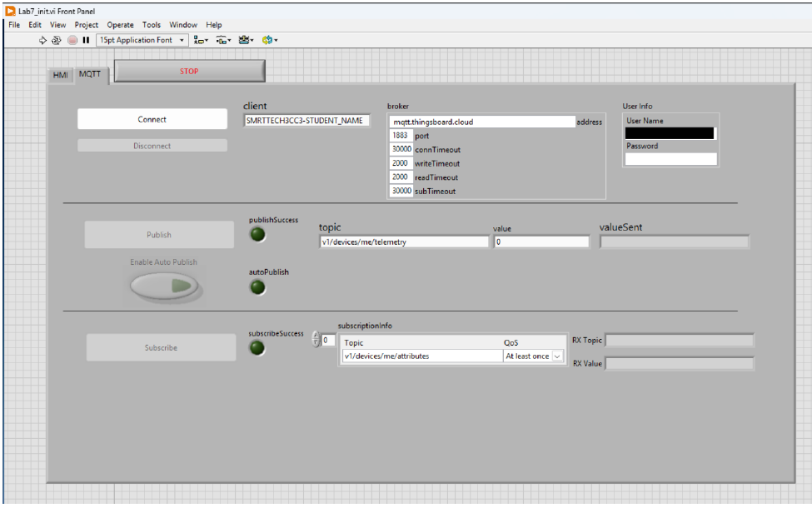Image resolution: width=812 pixels, height=508 pixels.
Task: Open the File menu
Action: [14, 25]
